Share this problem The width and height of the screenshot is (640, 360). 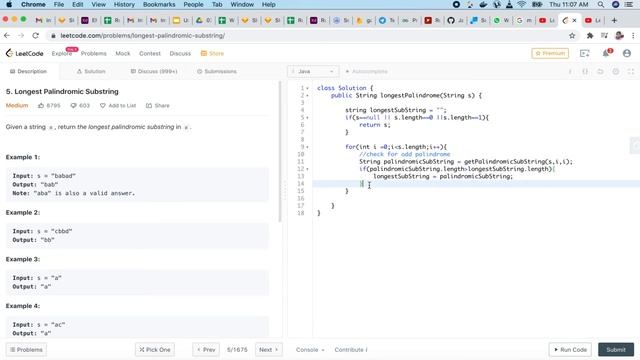click(x=158, y=105)
